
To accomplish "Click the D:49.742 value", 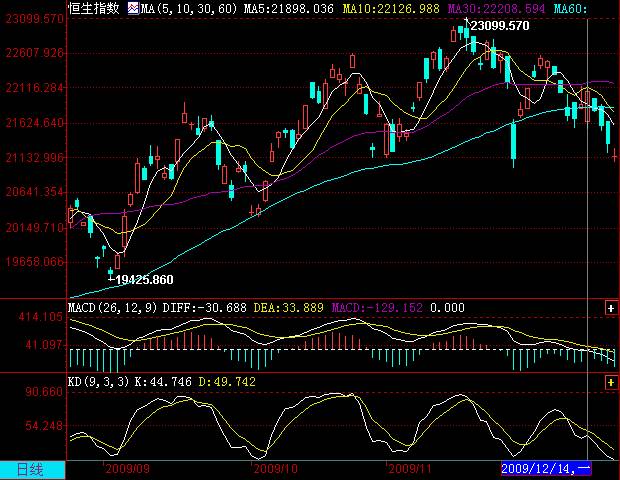I will coord(227,382).
